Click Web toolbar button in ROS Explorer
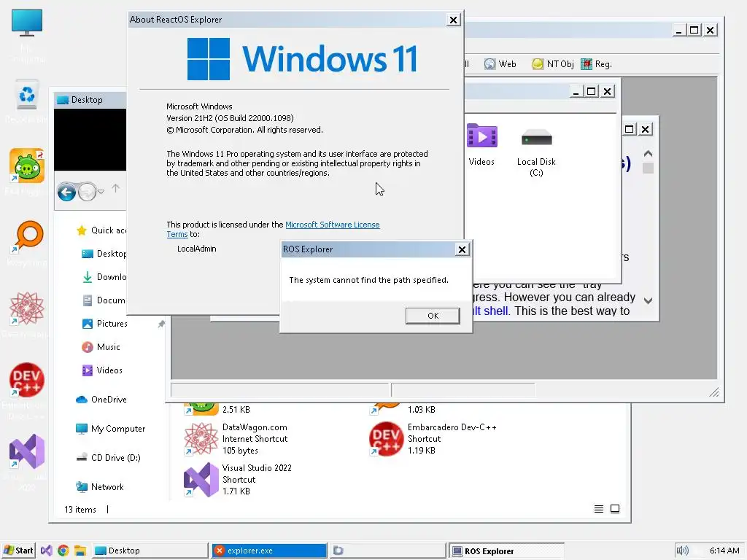The width and height of the screenshot is (747, 560). point(500,64)
